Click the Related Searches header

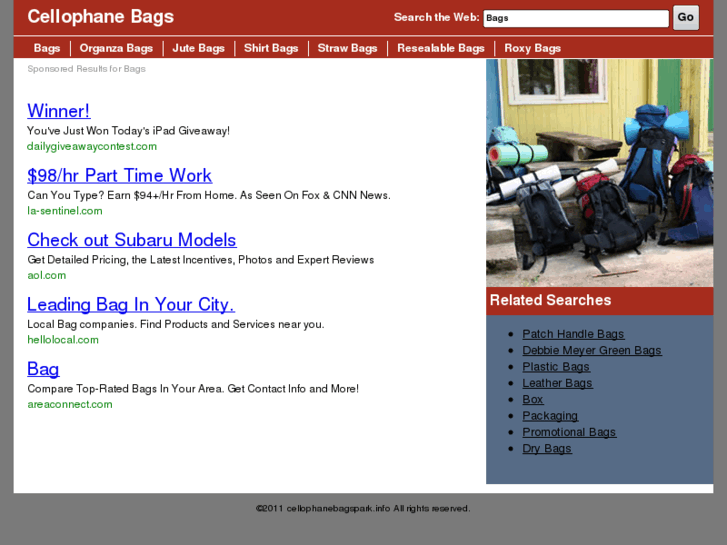tap(550, 300)
